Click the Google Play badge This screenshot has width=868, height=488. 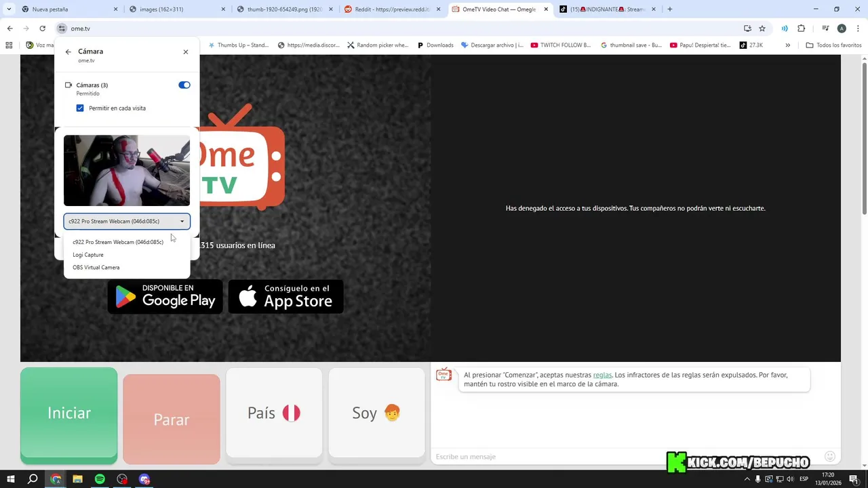point(165,296)
